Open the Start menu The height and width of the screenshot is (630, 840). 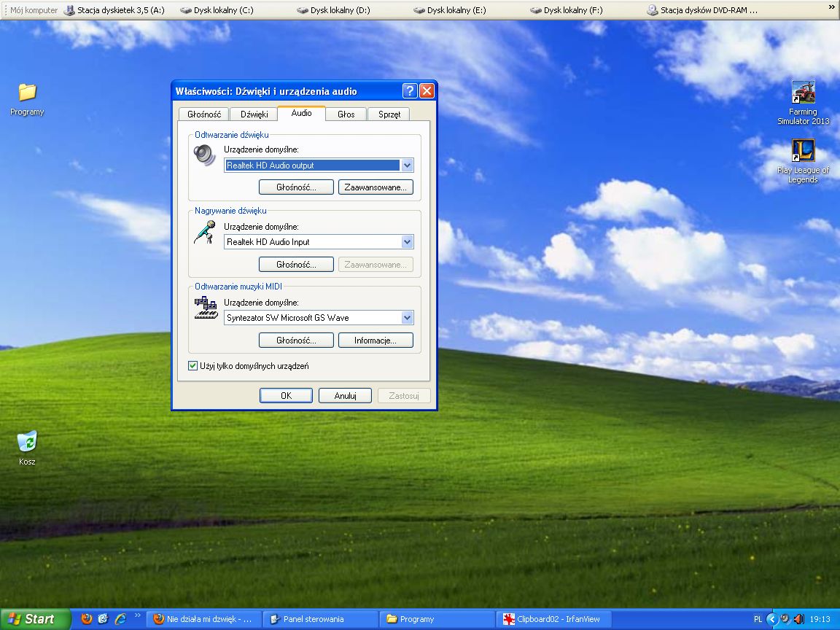click(35, 619)
